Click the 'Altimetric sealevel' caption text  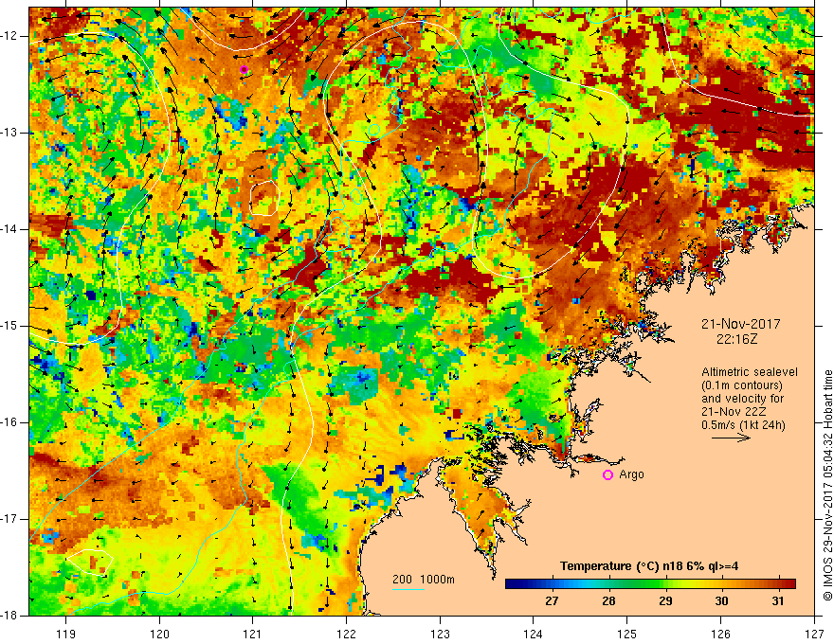point(750,372)
